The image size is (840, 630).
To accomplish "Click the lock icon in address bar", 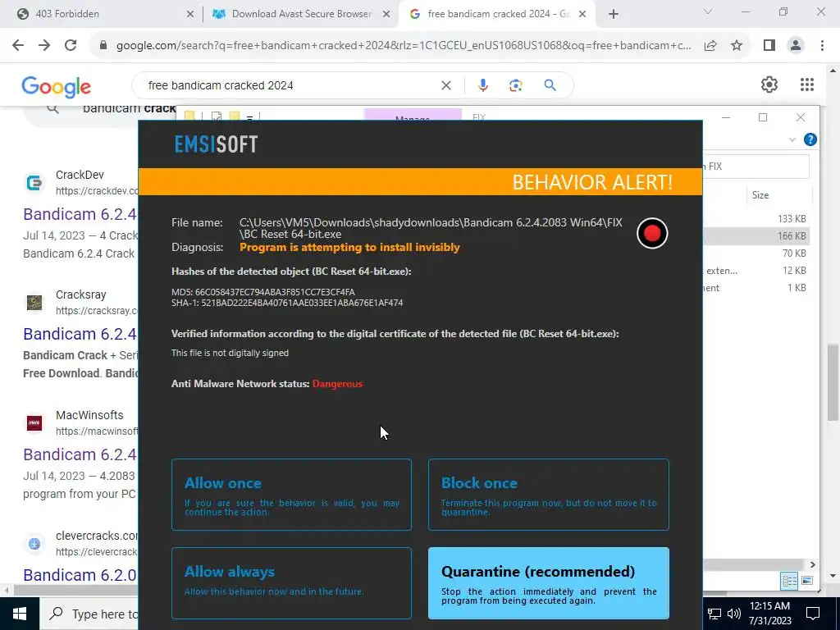I will click(x=103, y=46).
